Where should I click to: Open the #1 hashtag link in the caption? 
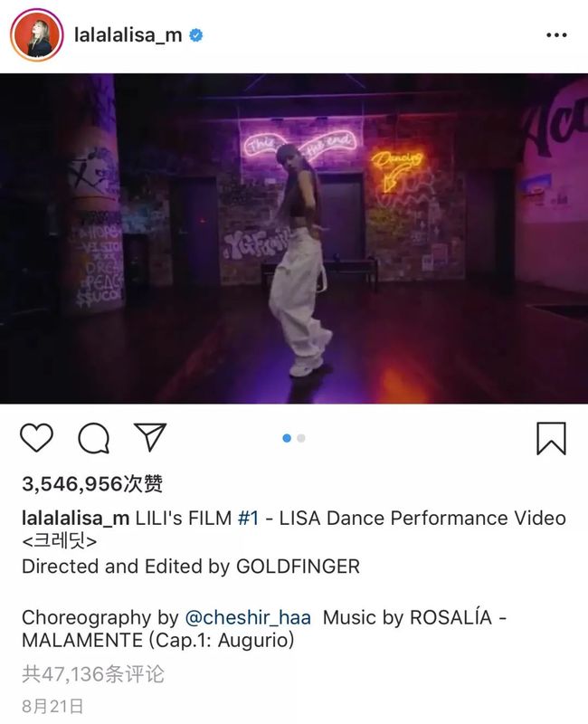248,518
